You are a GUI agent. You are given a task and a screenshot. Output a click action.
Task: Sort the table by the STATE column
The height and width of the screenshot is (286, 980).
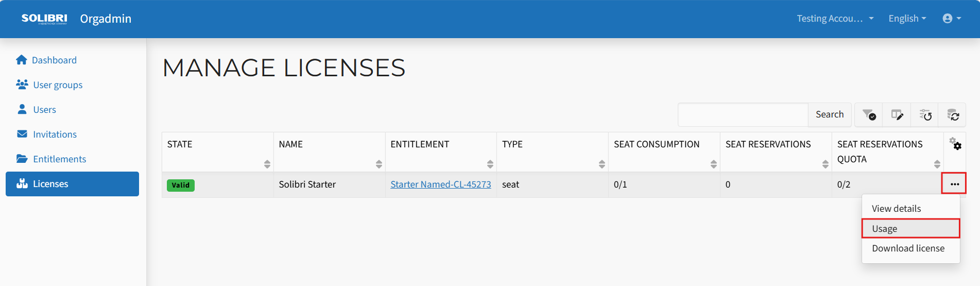267,164
